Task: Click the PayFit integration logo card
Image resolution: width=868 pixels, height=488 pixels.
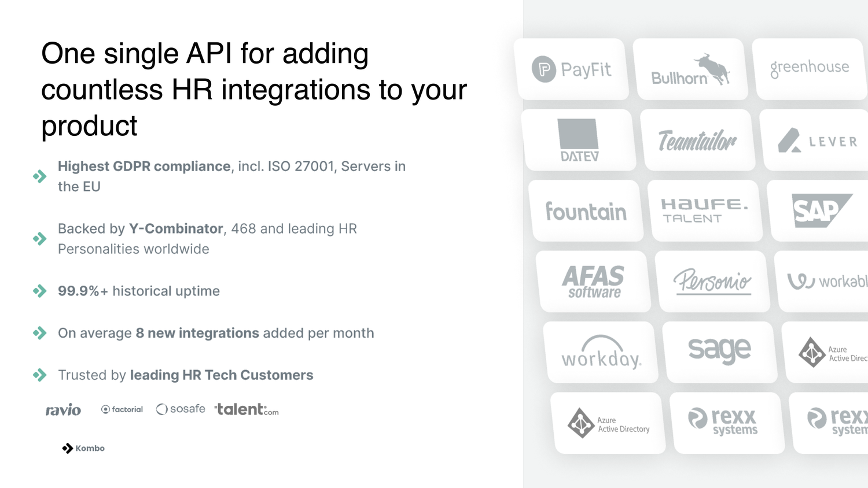Action: click(571, 69)
